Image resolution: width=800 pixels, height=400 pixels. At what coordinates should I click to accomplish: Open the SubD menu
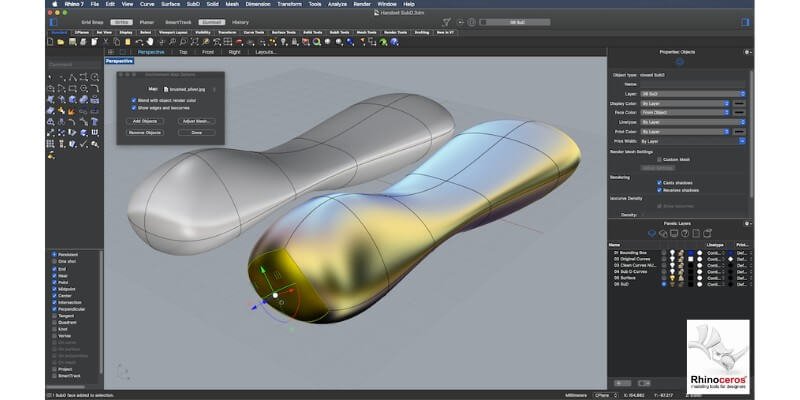point(193,4)
